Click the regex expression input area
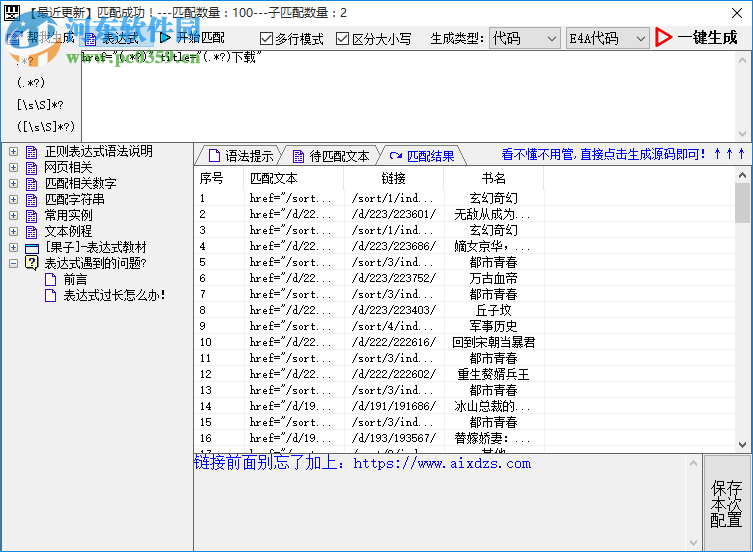 point(408,96)
